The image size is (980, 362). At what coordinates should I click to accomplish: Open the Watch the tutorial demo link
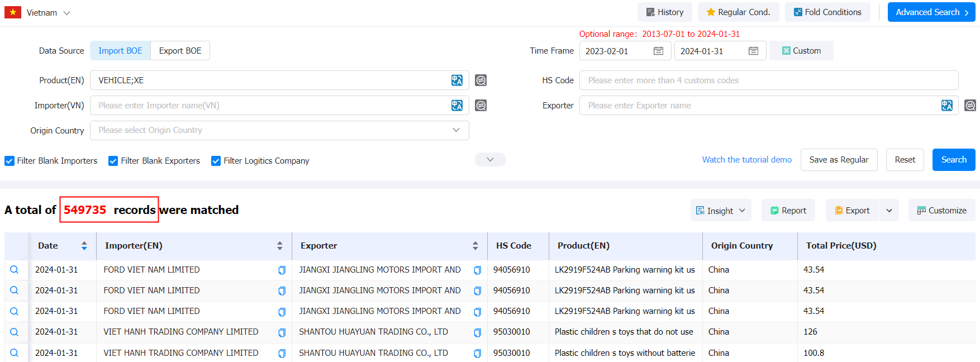click(746, 160)
